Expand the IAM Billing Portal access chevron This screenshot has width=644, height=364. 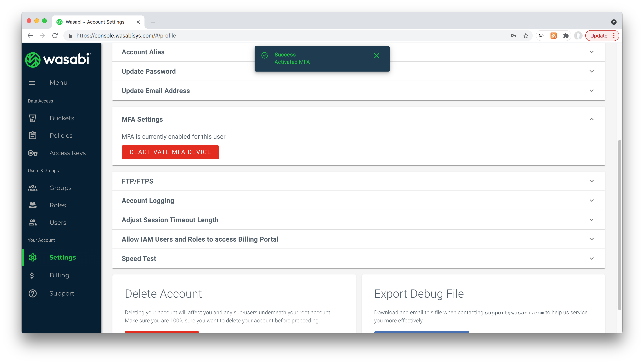click(x=591, y=239)
